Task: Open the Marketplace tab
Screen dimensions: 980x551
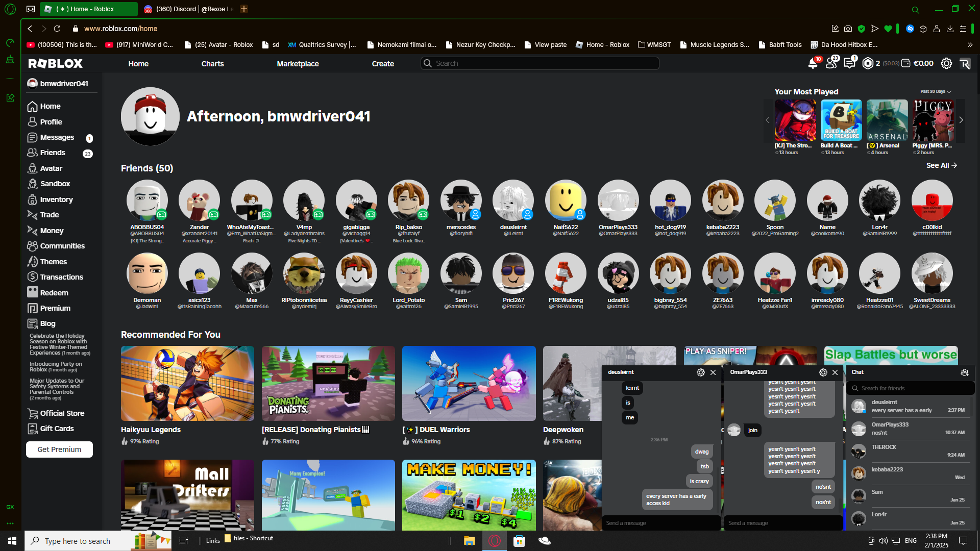Action: (298, 64)
